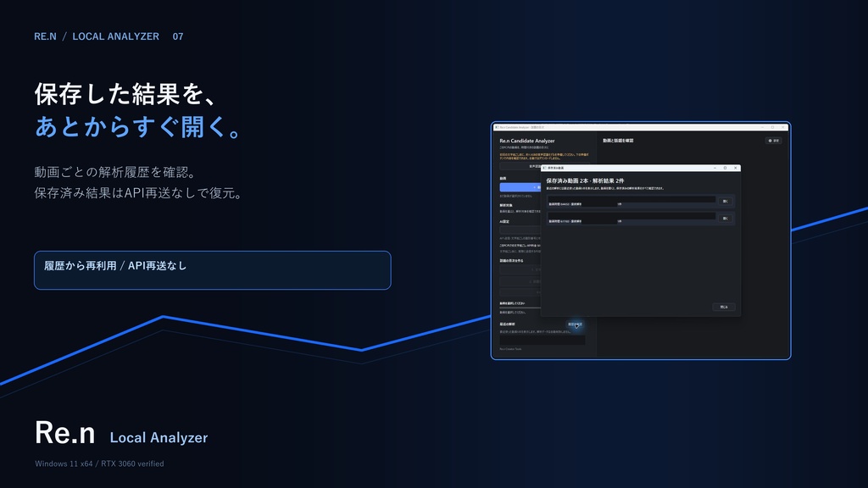Click the 履歴を確認 button beside 最近の解析
The height and width of the screenshot is (488, 868).
coord(575,324)
